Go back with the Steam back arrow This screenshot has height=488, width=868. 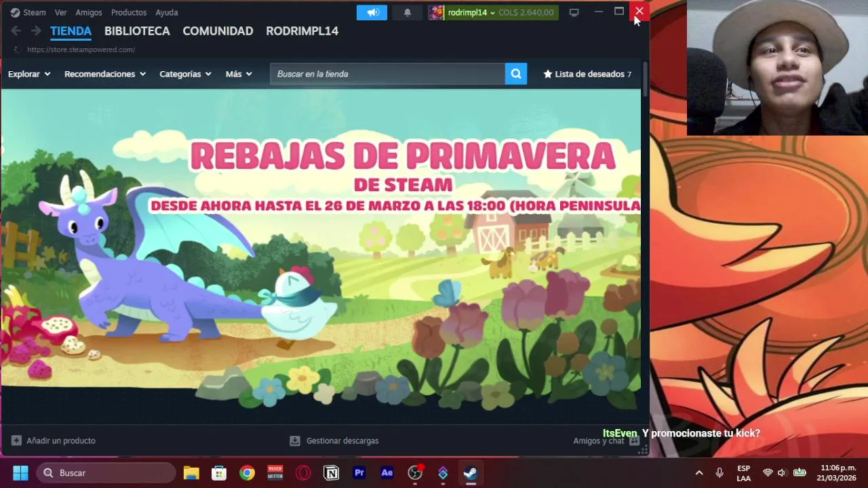point(16,30)
